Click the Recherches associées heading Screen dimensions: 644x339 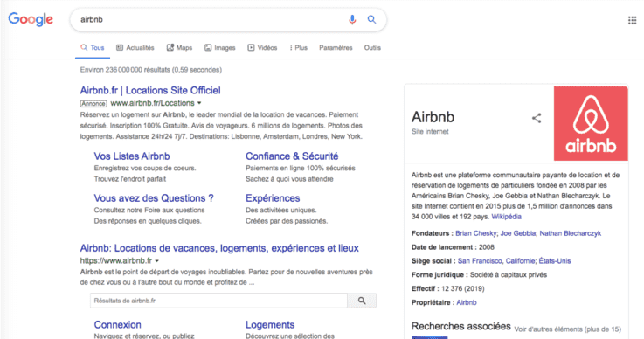click(461, 326)
